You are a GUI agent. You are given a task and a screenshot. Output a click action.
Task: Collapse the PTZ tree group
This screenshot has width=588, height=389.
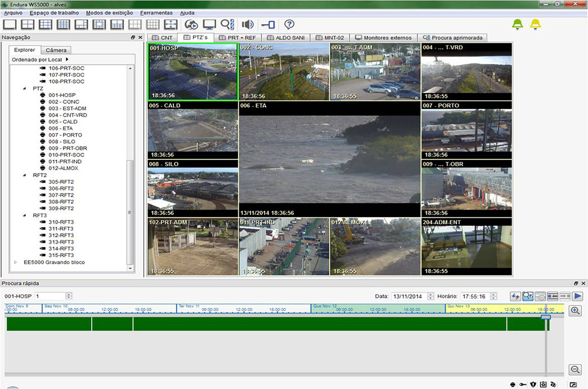pyautogui.click(x=25, y=88)
